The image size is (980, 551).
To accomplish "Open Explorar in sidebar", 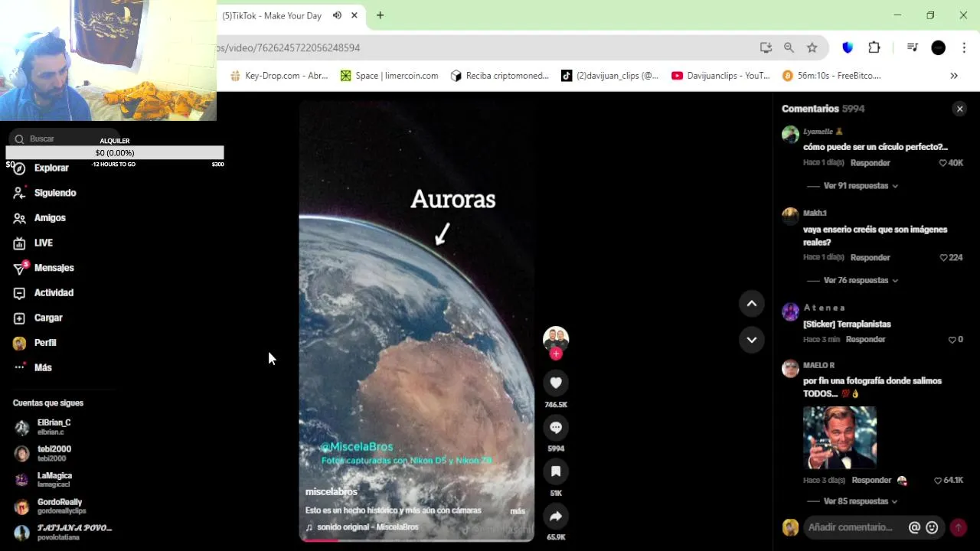I will pos(51,168).
